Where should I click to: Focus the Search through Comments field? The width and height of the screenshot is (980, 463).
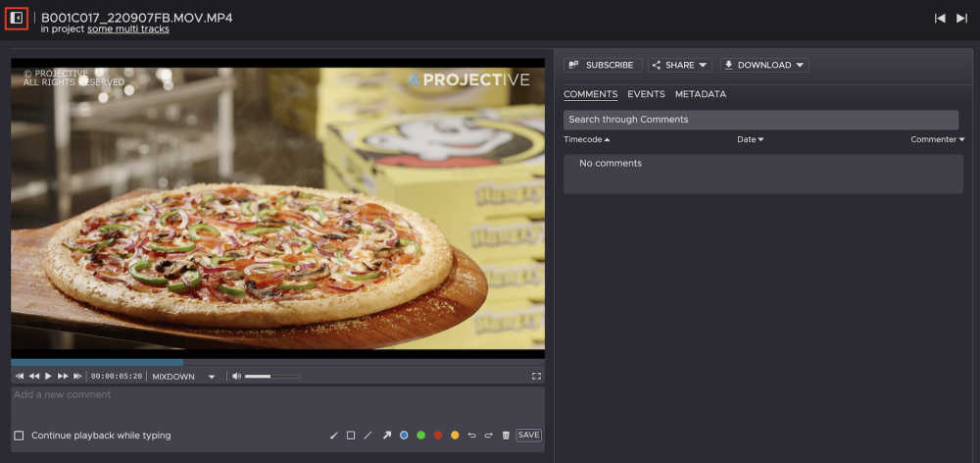(x=760, y=120)
